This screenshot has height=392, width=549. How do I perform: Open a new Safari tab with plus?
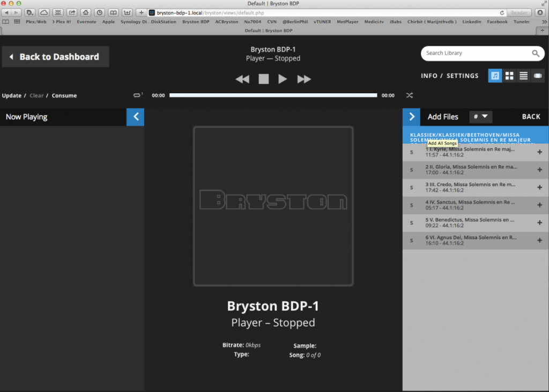(x=543, y=31)
